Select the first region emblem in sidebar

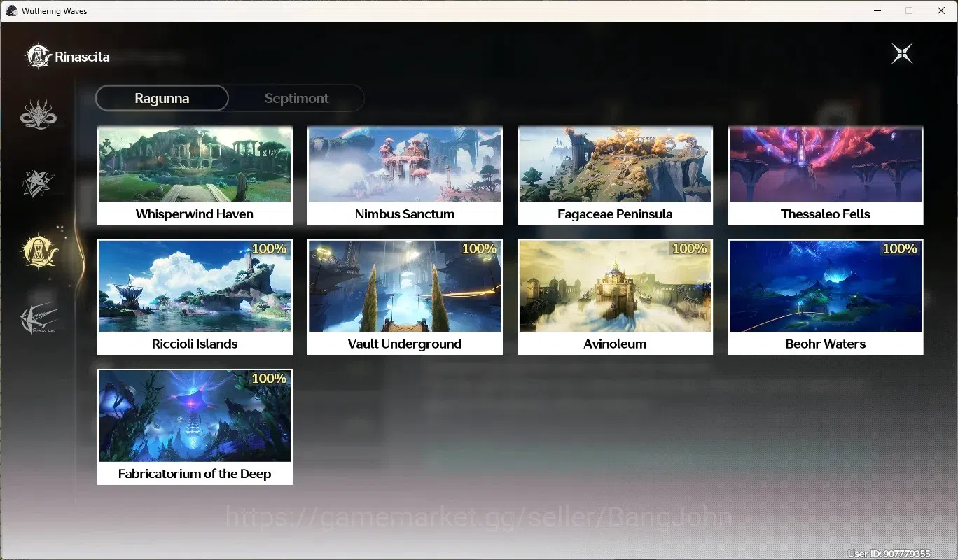click(x=39, y=115)
